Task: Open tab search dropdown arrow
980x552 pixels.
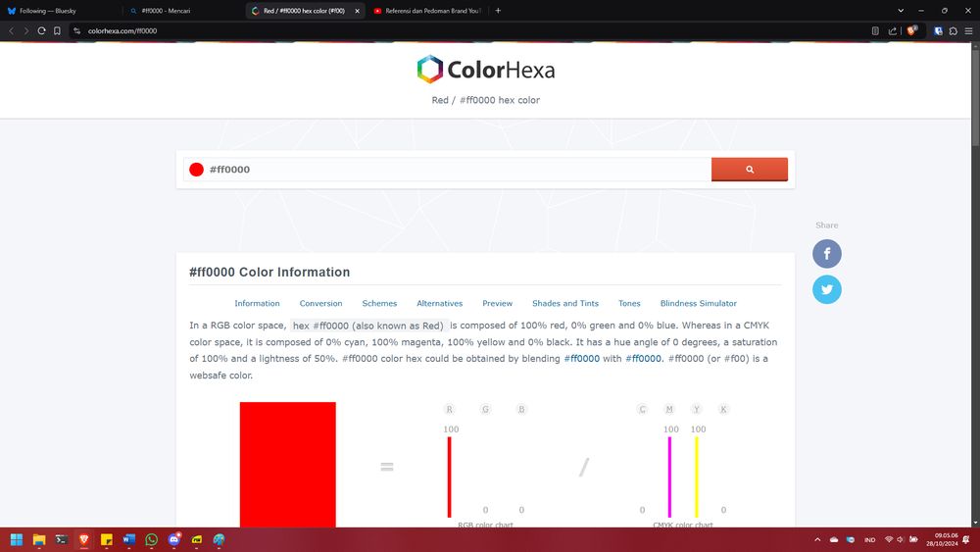Action: 901,11
